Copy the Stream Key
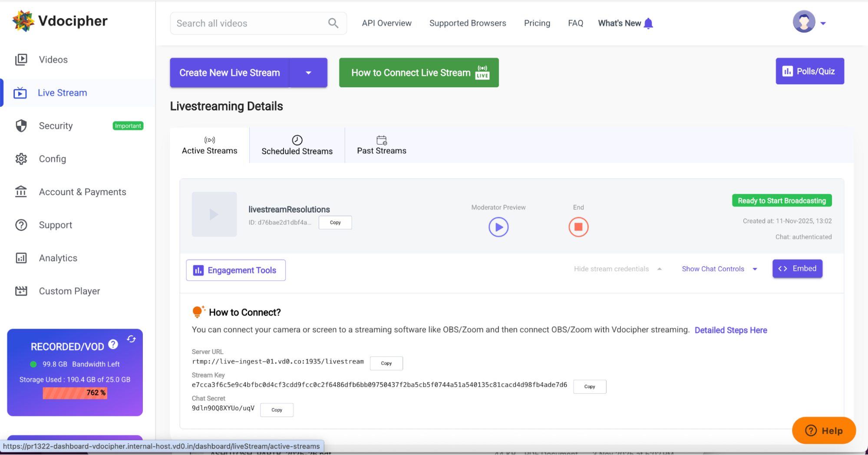Viewport: 868px width, 455px height. 589,387
